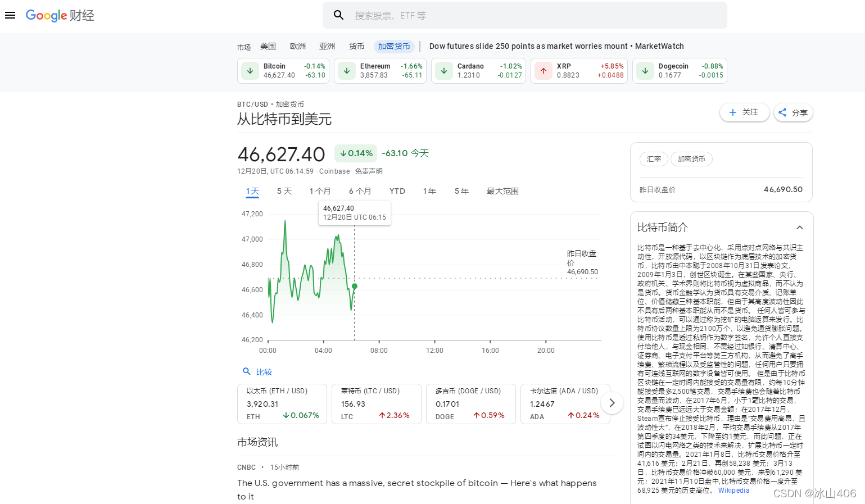Click the 分享 share button

[x=793, y=112]
